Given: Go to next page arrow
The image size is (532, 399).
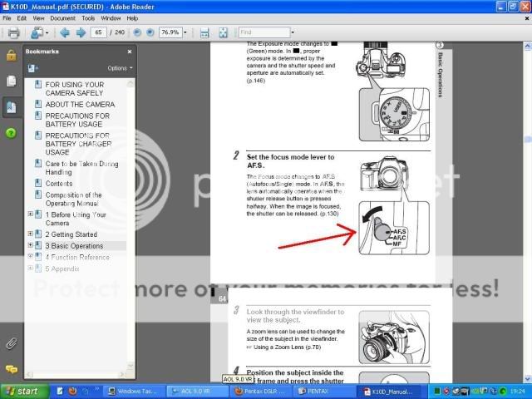Looking at the screenshot, I should tap(81, 33).
